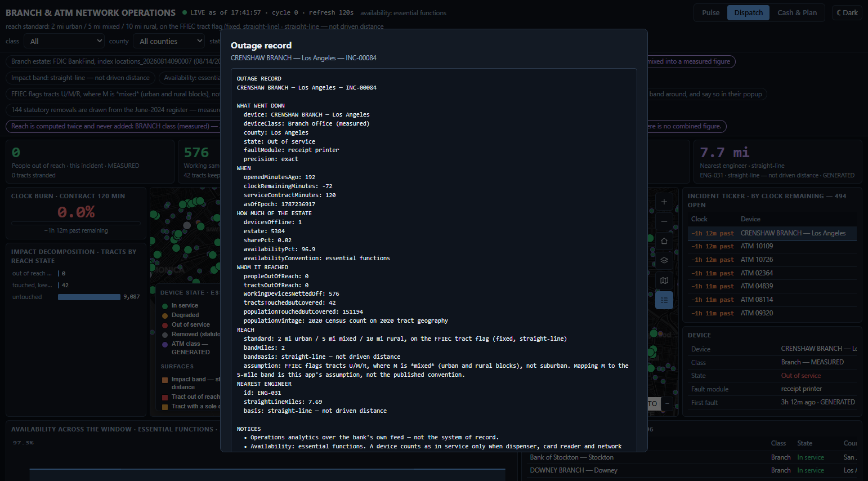Click the Impact band straight-line chip
Screen dimensions: 868x481
click(80, 78)
